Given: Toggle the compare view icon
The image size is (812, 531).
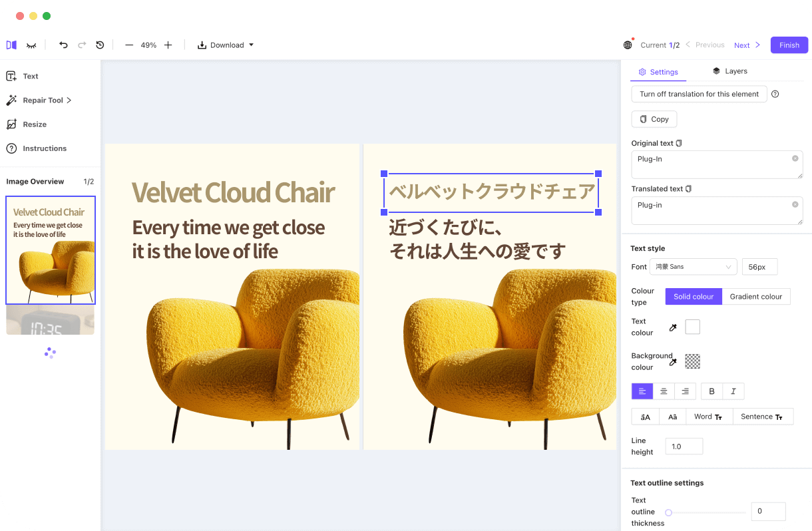Looking at the screenshot, I should click(11, 45).
